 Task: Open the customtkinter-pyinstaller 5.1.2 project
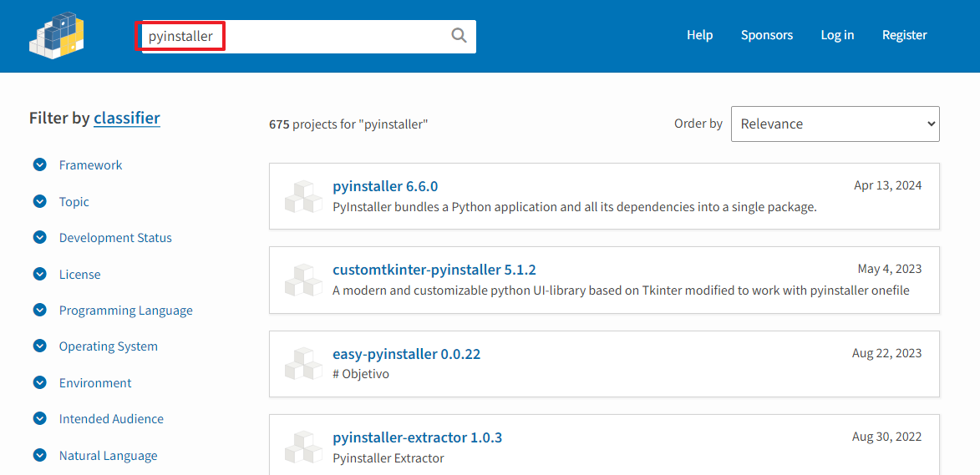coord(434,270)
